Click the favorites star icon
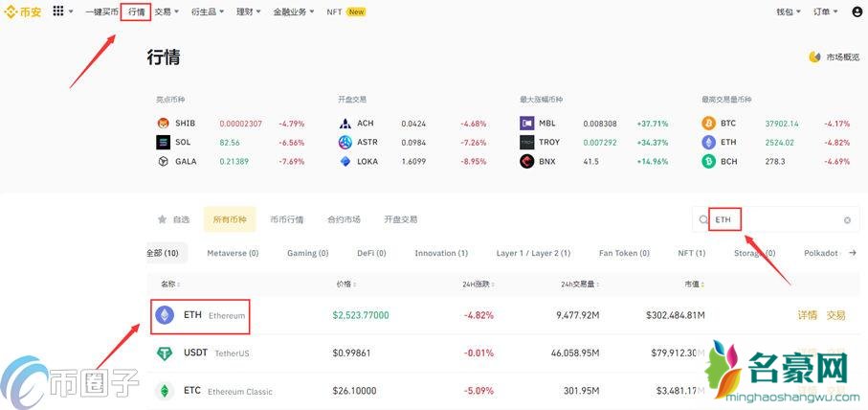868x410 pixels. point(162,219)
